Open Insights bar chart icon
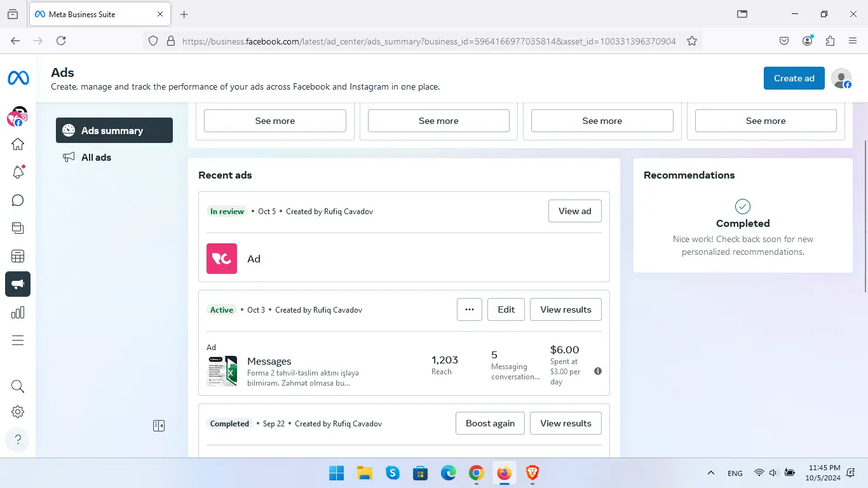The height and width of the screenshot is (488, 868). tap(18, 312)
